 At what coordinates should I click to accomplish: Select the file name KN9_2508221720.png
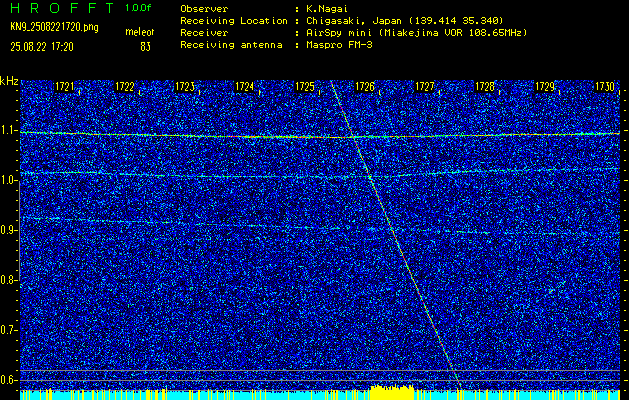pyautogui.click(x=54, y=27)
